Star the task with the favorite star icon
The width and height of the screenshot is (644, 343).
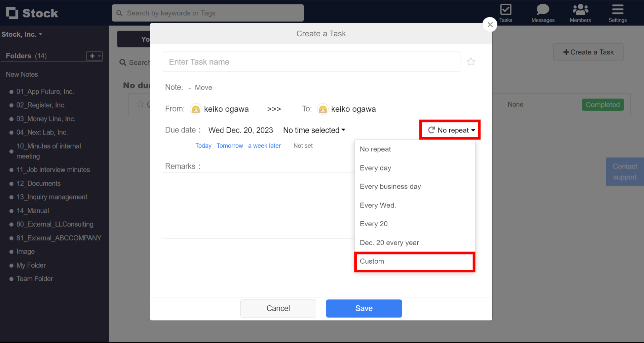[x=471, y=62]
